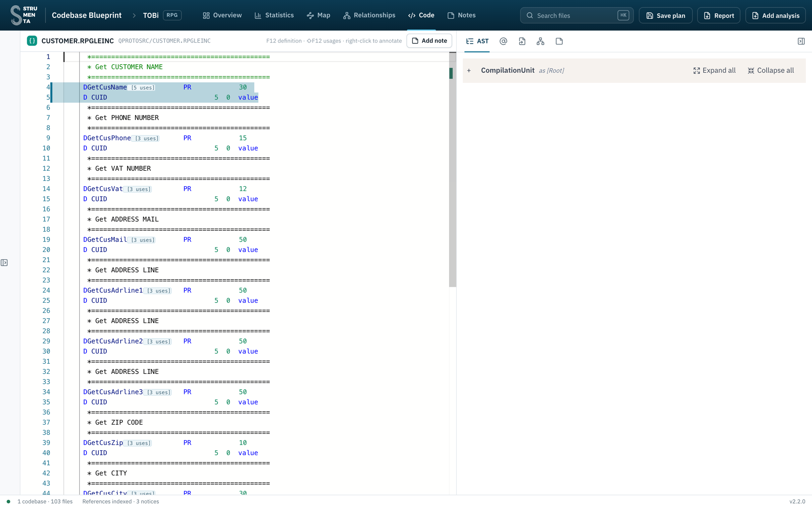This screenshot has width=812, height=508.
Task: Click the DGetCusZip identifier
Action: (x=103, y=443)
